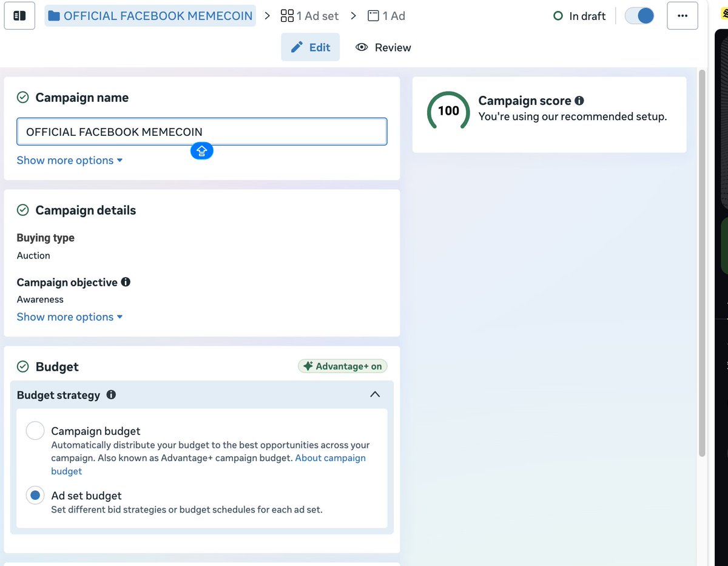Toggle the campaign on/off switch
The width and height of the screenshot is (728, 566).
(639, 16)
